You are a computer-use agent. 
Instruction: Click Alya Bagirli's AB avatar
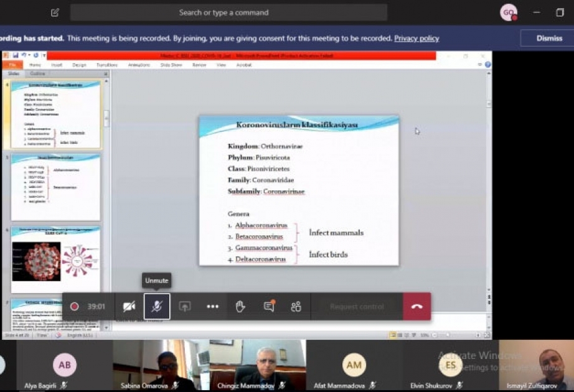click(65, 365)
